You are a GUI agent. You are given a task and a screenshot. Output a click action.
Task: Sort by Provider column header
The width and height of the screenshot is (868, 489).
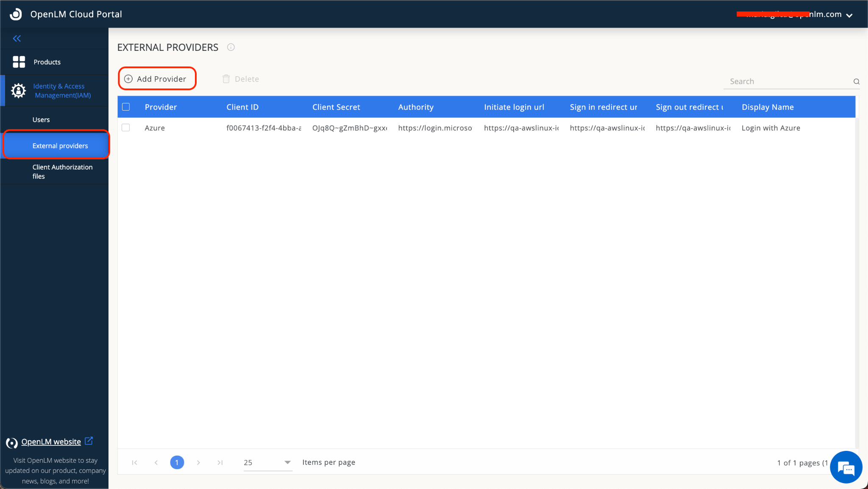click(161, 107)
